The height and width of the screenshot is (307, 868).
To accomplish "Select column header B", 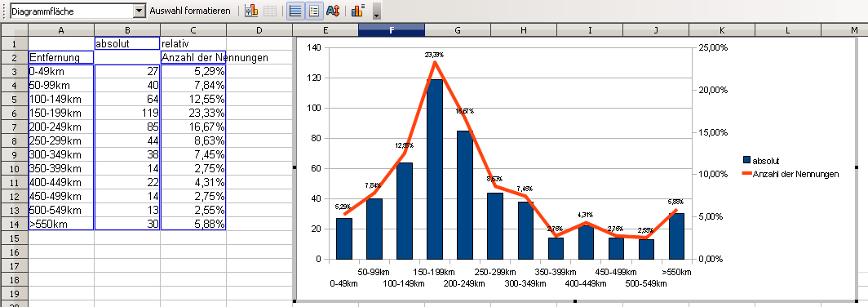I will point(127,30).
